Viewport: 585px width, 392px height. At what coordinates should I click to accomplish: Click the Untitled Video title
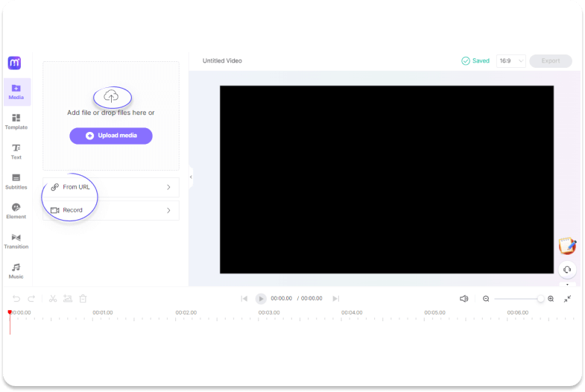click(222, 61)
